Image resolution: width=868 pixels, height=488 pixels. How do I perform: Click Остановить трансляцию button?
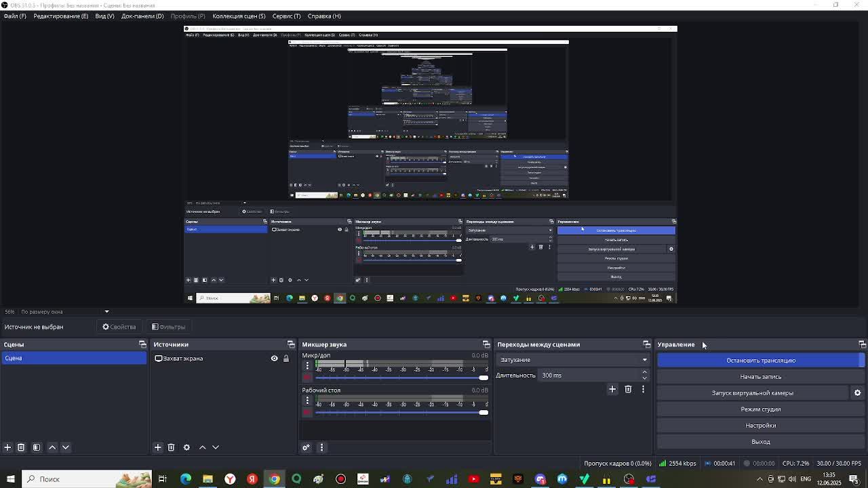tap(761, 361)
